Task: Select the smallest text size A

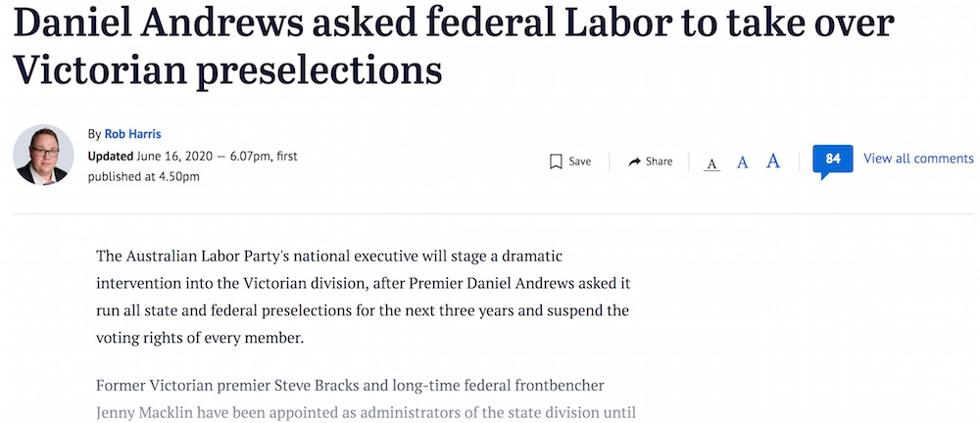Action: point(712,163)
